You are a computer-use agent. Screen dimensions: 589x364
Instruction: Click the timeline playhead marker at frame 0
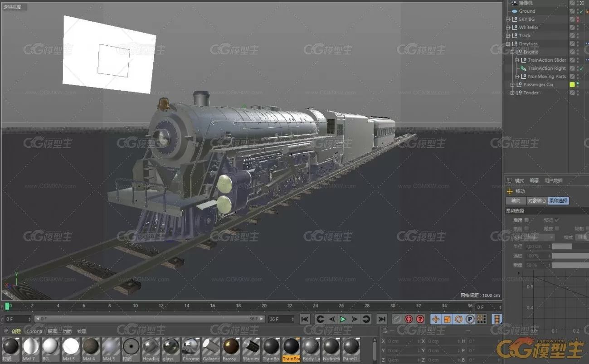click(7, 306)
